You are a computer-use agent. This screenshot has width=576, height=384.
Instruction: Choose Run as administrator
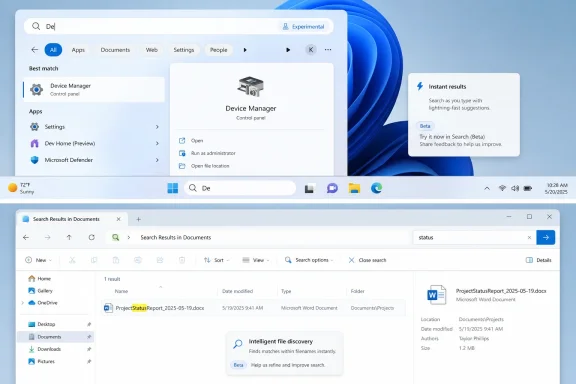tap(213, 153)
